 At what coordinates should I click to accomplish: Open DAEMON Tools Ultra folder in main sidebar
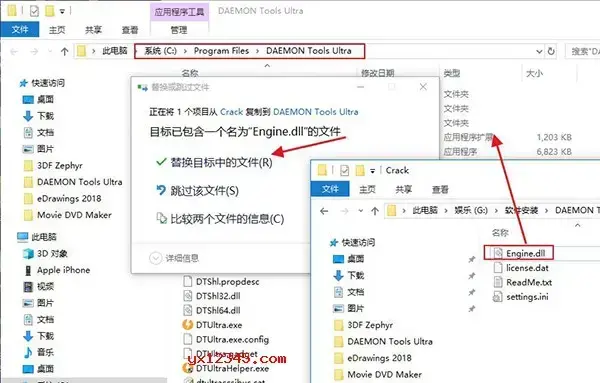point(73,182)
